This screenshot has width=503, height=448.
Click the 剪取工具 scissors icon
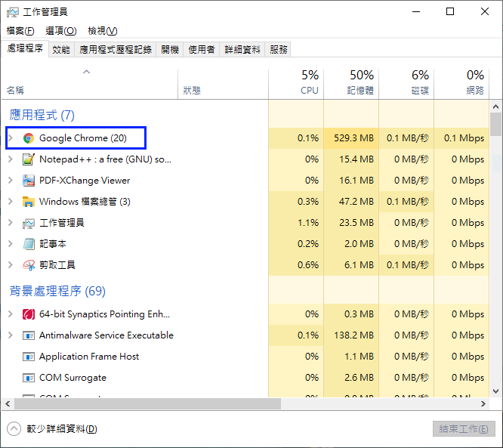(29, 265)
